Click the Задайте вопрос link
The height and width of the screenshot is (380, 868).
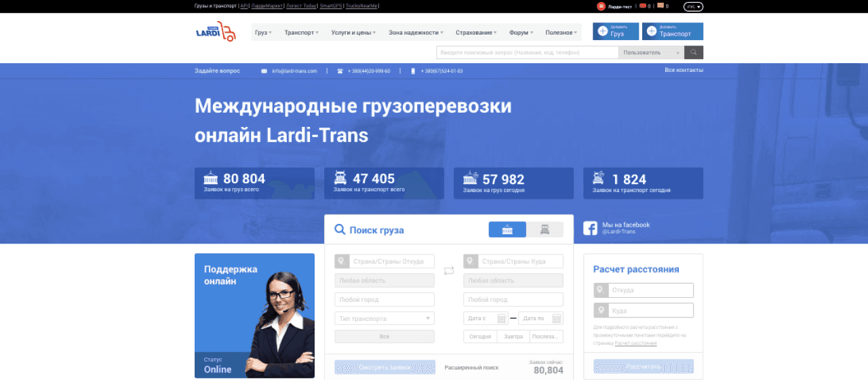[x=217, y=71]
